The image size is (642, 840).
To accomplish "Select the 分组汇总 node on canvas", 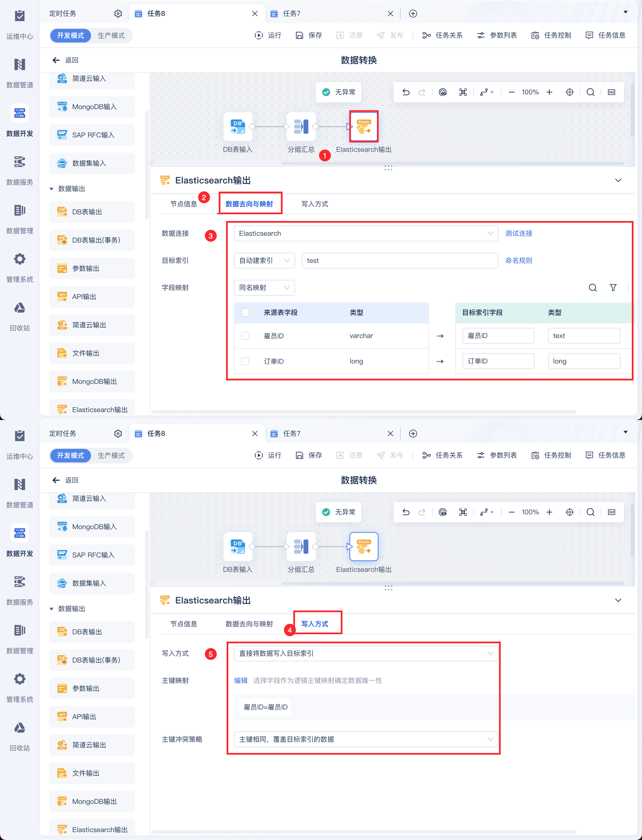I will [x=301, y=127].
